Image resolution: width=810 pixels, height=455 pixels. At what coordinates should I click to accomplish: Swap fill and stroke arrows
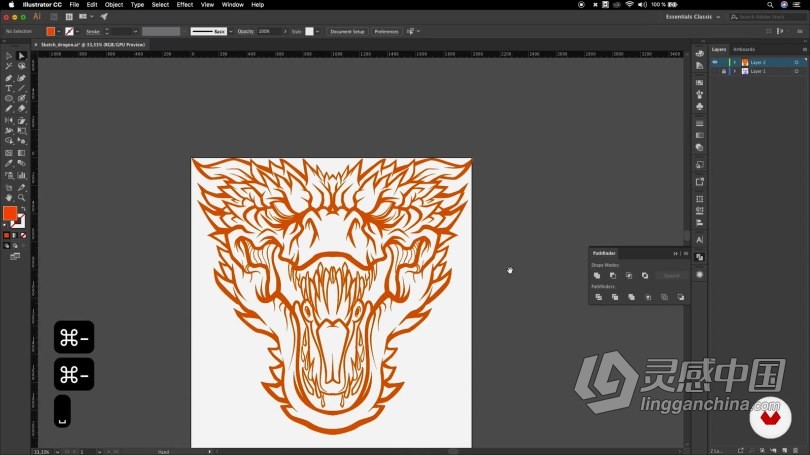pos(23,209)
